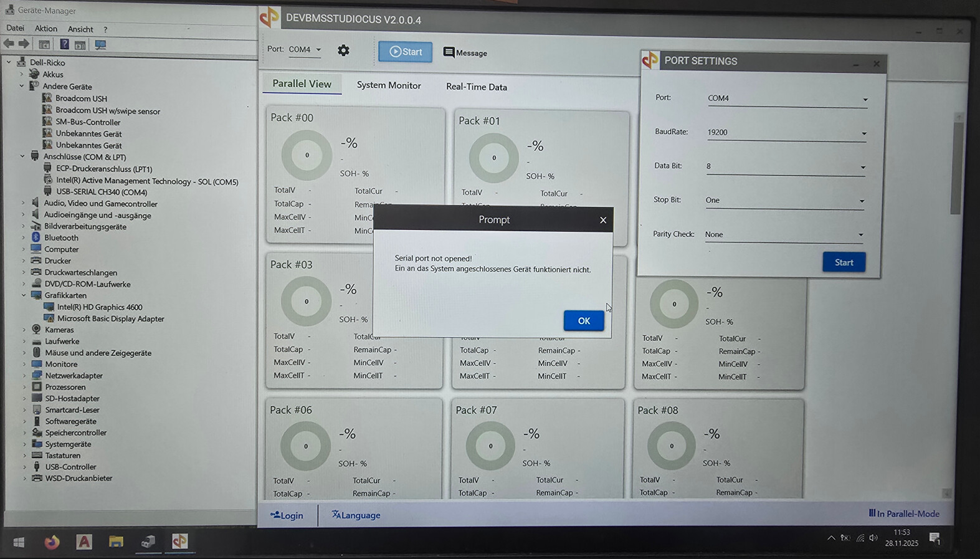Open the Stop Bit dropdown

coord(862,201)
